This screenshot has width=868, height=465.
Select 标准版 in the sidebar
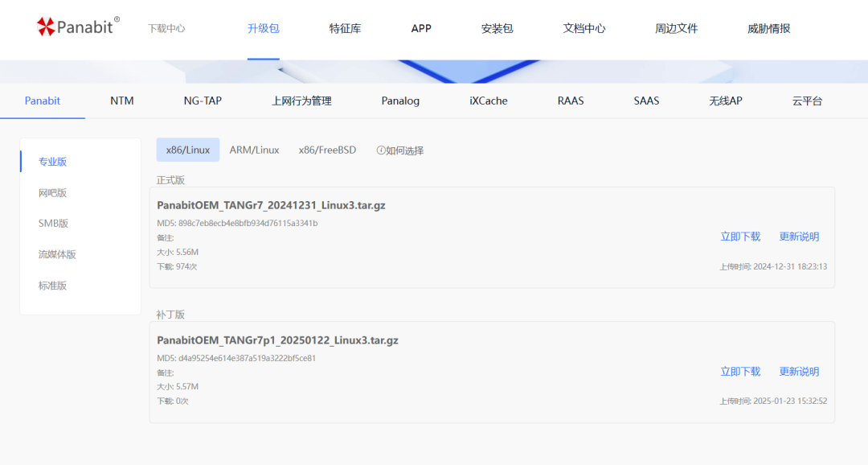pos(52,286)
